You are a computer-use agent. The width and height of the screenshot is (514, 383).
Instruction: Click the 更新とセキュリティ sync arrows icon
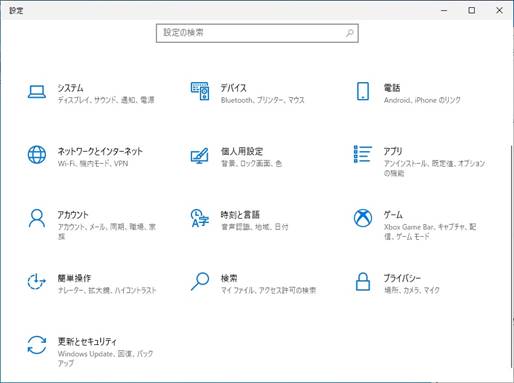(x=37, y=345)
